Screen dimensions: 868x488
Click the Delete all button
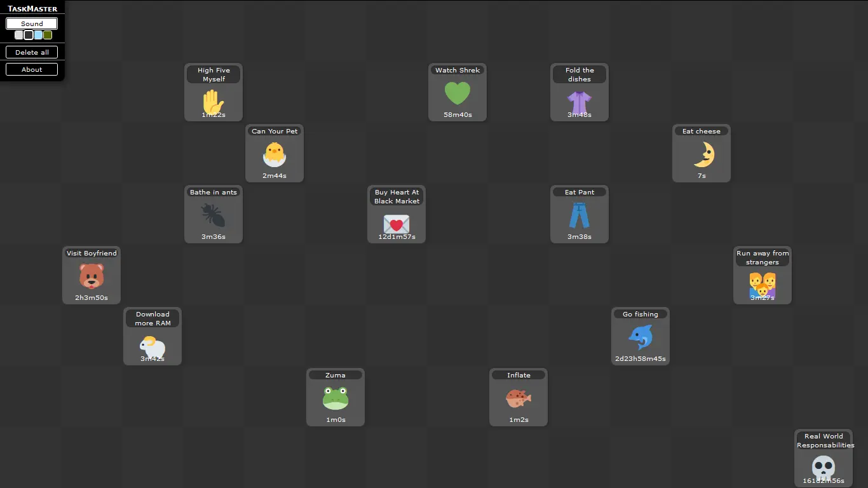tap(32, 52)
